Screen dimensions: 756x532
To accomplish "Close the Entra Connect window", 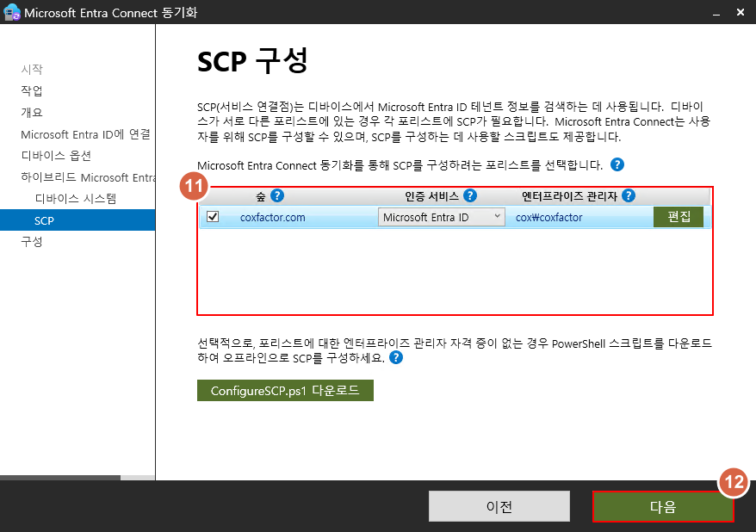I will [x=741, y=13].
